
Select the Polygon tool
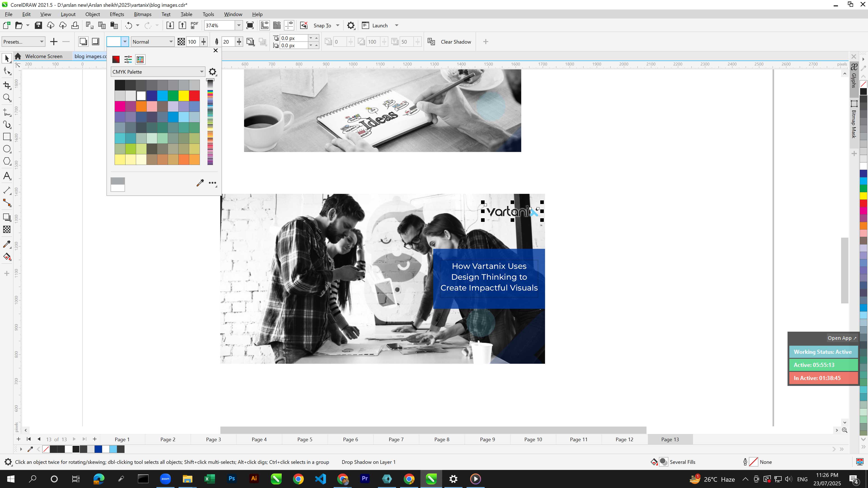coord(7,161)
